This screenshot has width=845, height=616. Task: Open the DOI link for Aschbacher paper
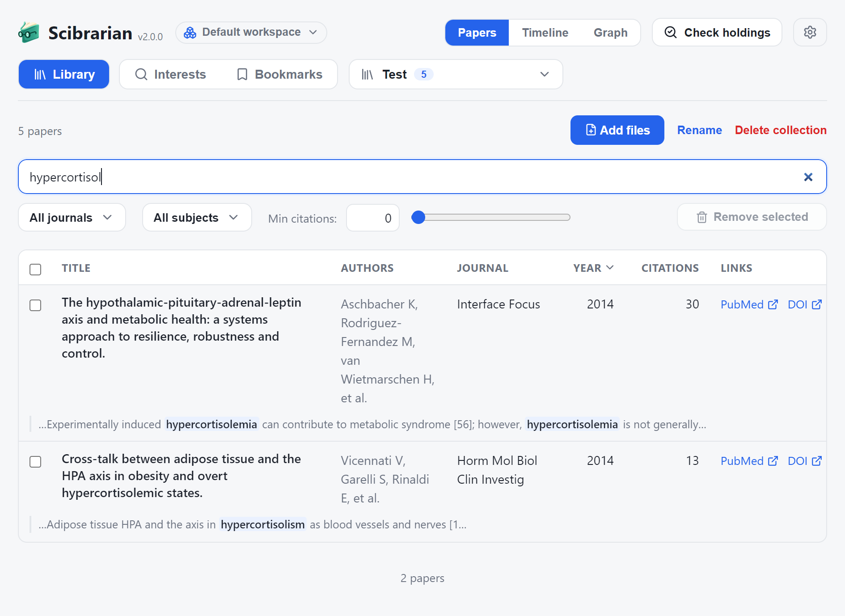pyautogui.click(x=804, y=304)
